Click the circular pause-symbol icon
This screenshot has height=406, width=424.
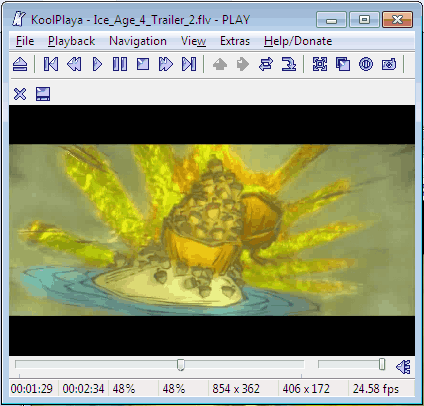366,64
